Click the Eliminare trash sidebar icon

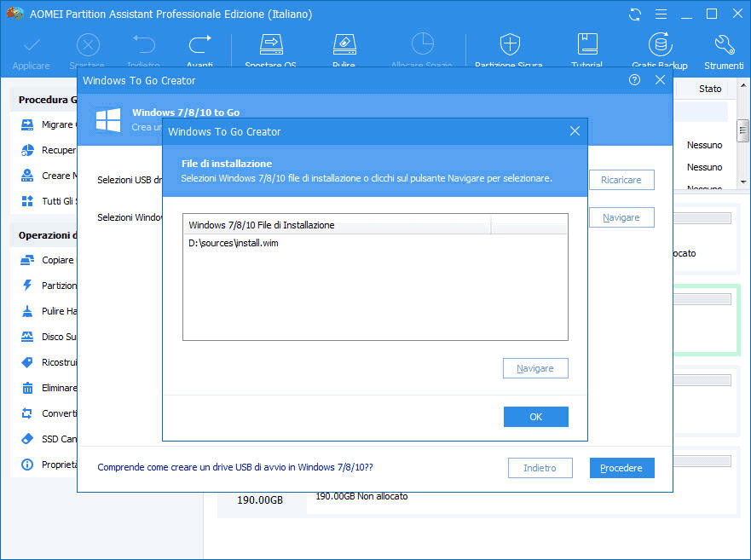[x=27, y=388]
